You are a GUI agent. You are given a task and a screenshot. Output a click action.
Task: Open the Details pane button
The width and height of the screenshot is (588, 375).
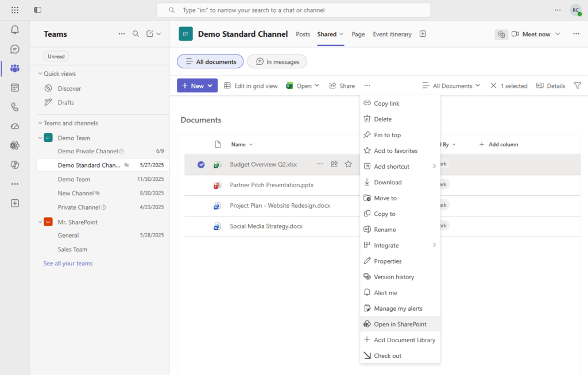click(551, 86)
